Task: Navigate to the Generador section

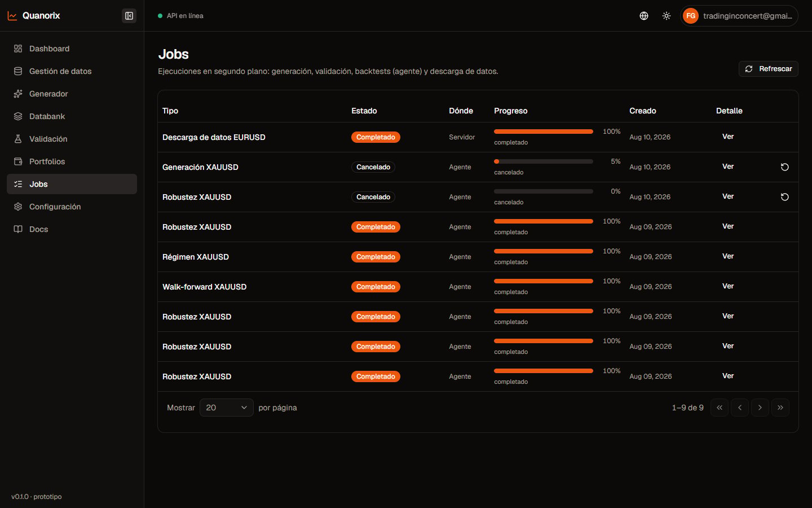Action: point(72,94)
